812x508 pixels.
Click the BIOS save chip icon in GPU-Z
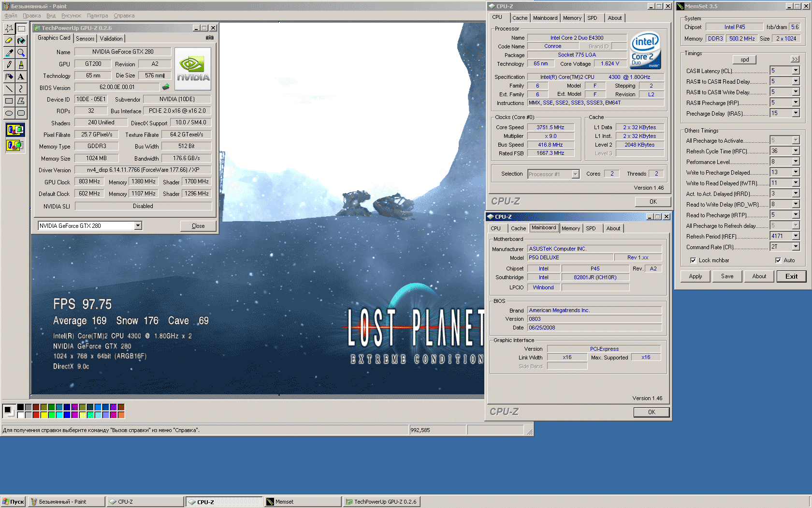[166, 87]
